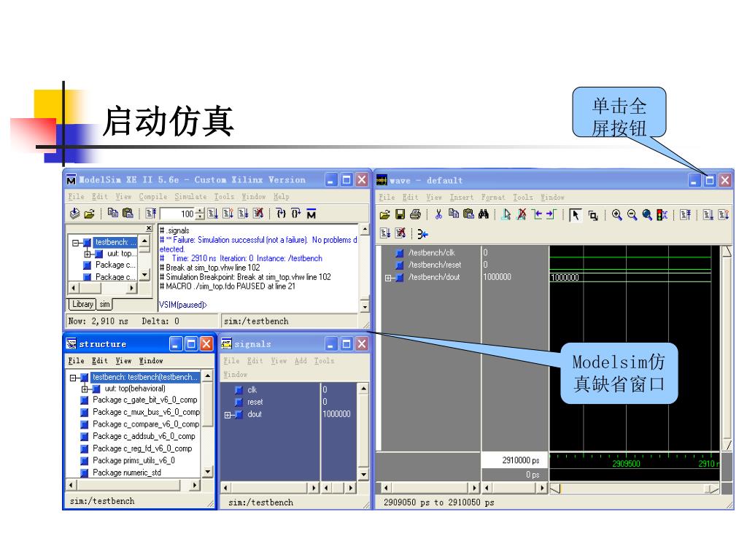Click the blue arrow merge icon in wave toolbar
Image resolution: width=747 pixels, height=560 pixels.
click(x=422, y=234)
